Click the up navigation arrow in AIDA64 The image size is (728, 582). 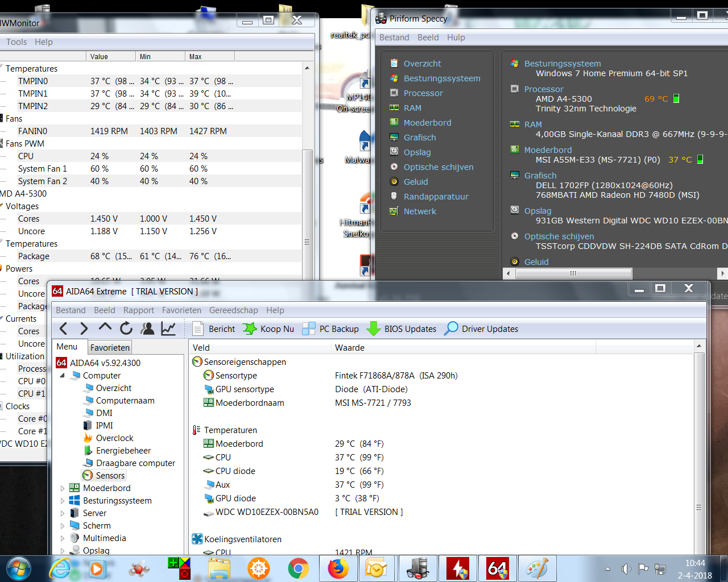pos(105,327)
